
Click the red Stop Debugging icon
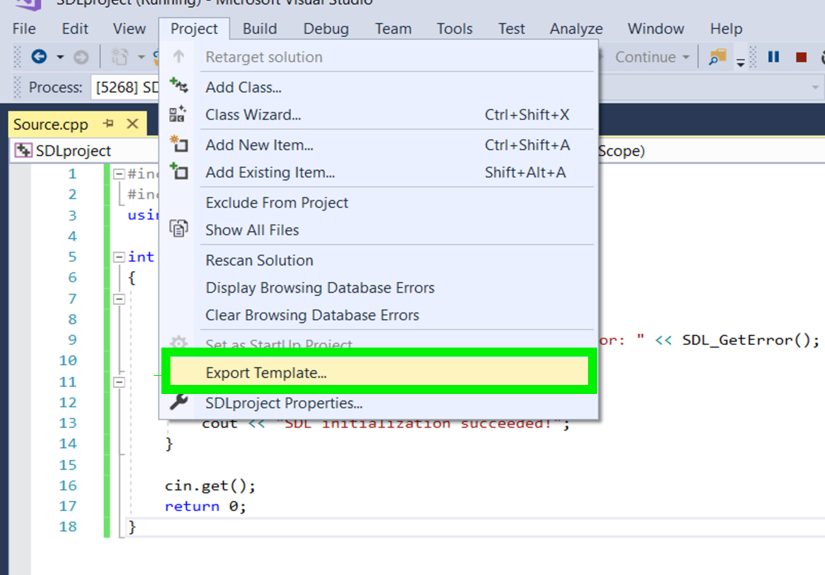801,57
